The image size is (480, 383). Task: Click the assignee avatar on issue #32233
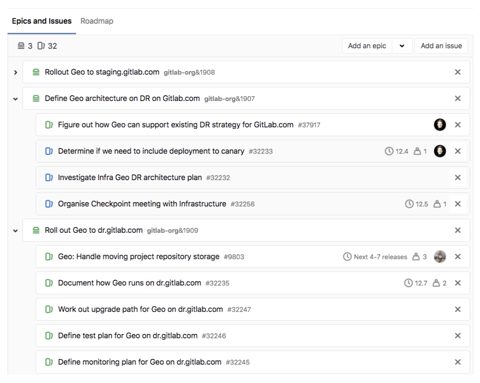[440, 151]
